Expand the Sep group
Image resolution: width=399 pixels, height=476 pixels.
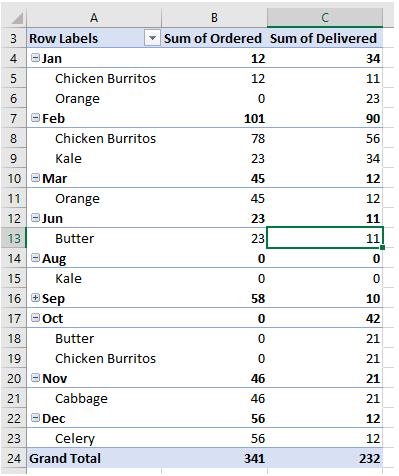35,298
